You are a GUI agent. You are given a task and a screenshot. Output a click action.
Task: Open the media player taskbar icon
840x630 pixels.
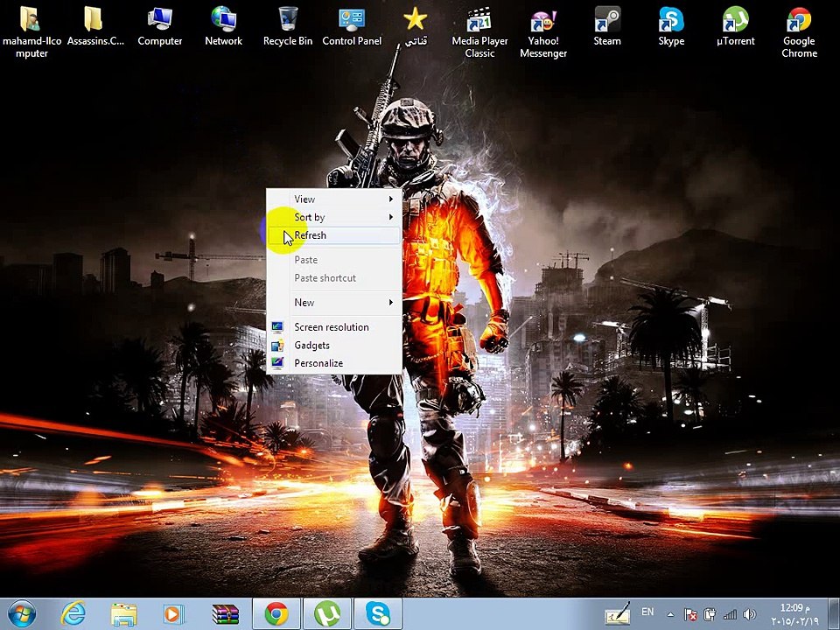173,614
